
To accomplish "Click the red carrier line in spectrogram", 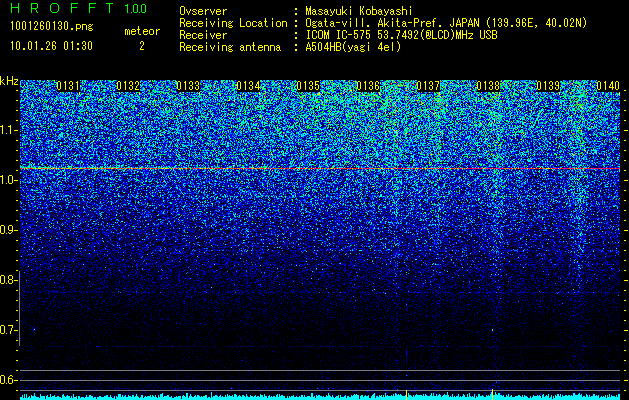I will click(320, 169).
